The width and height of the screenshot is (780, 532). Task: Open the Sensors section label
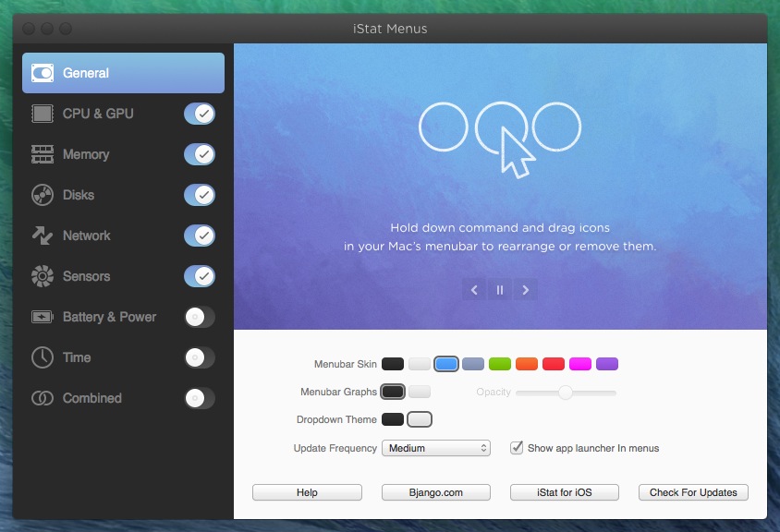click(87, 276)
